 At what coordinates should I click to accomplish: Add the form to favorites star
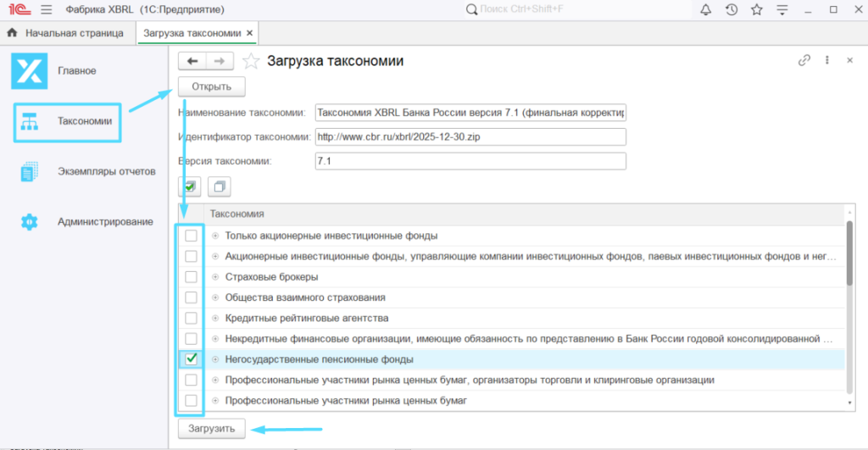251,61
